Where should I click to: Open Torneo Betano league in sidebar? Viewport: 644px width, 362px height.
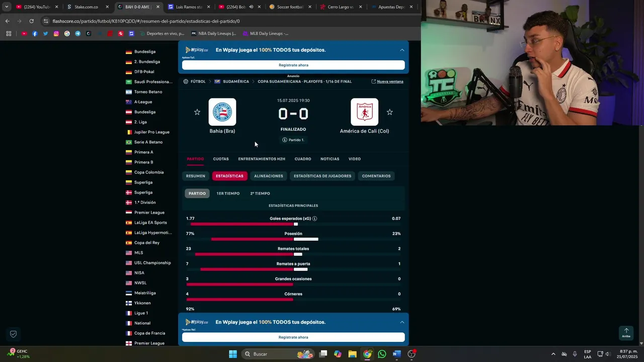148,92
